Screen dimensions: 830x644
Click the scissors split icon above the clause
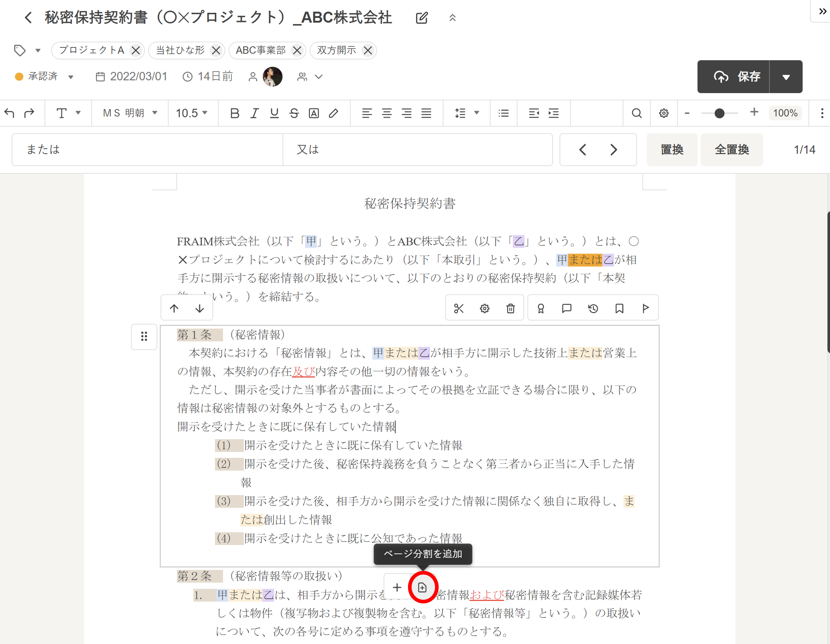point(458,308)
